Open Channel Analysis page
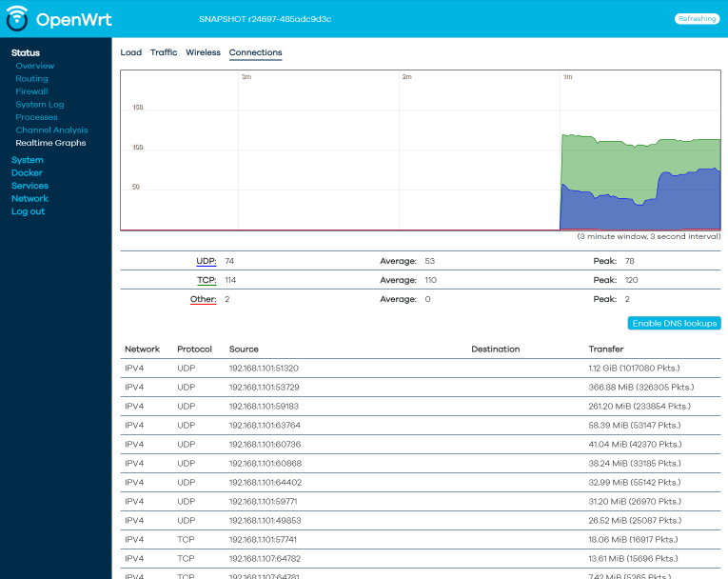Viewport: 728px width, 579px height. (x=51, y=130)
